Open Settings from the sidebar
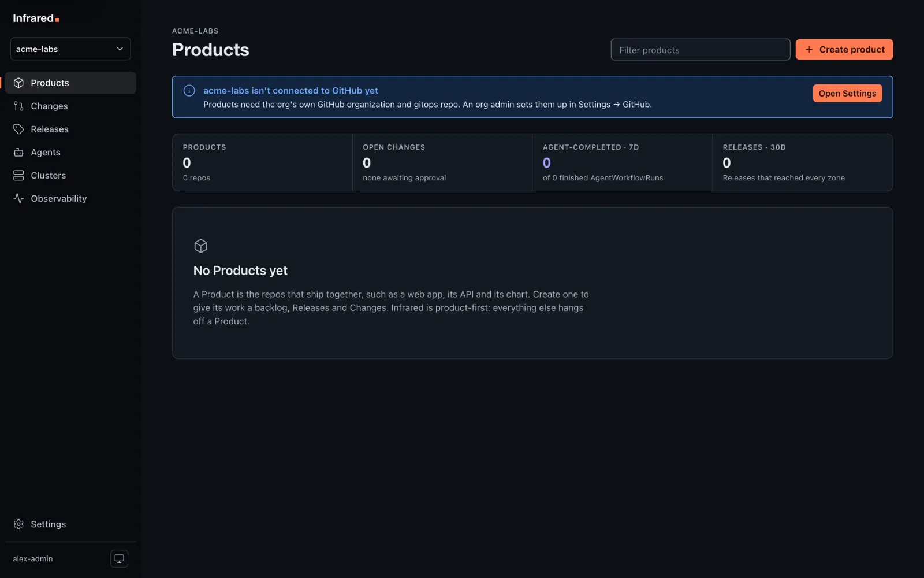924x578 pixels. [x=70, y=524]
